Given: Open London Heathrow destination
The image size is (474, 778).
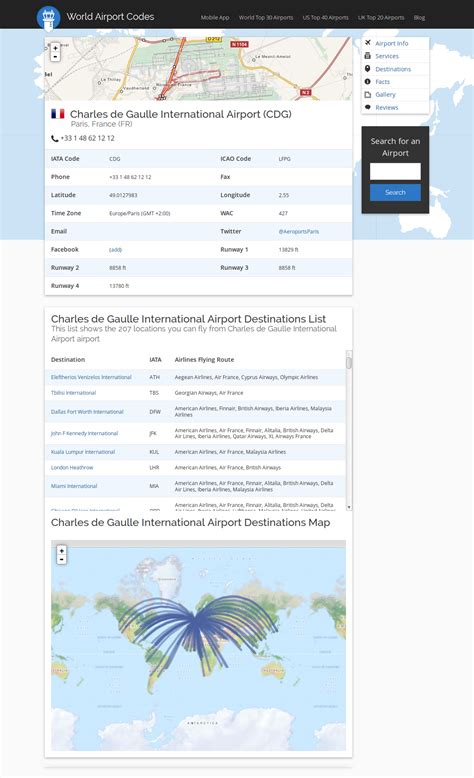Looking at the screenshot, I should pyautogui.click(x=72, y=467).
